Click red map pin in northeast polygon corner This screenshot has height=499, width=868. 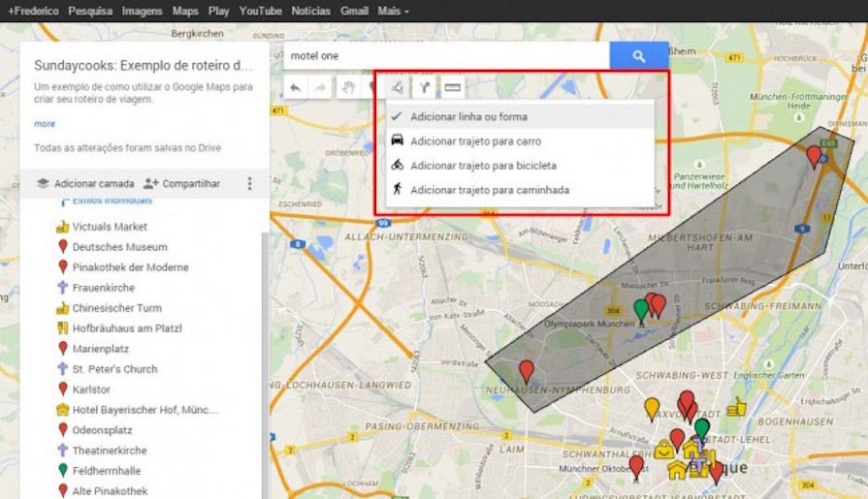point(814,157)
